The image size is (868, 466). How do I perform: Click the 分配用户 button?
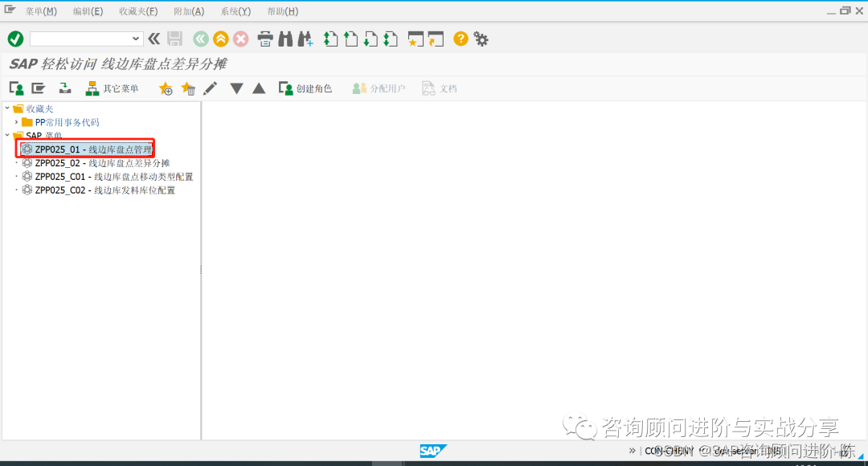tap(379, 88)
